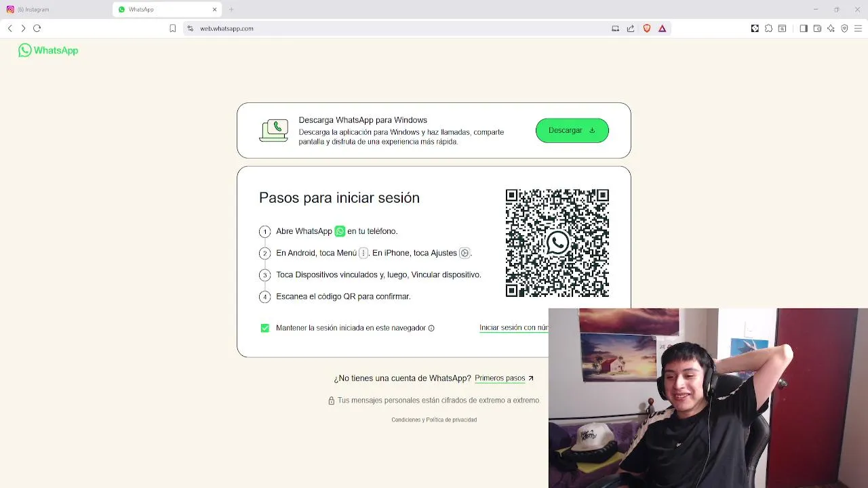The image size is (868, 488).
Task: Restore down the browser window
Action: (836, 9)
